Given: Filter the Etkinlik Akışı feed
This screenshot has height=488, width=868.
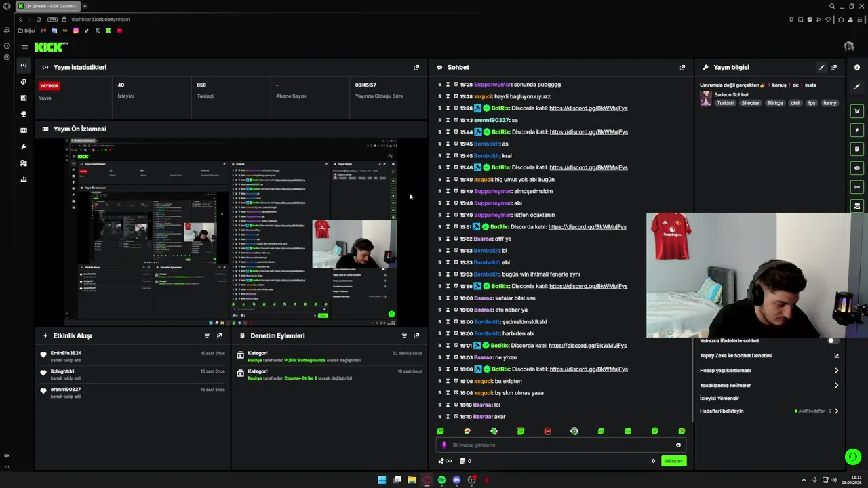Looking at the screenshot, I should 207,335.
